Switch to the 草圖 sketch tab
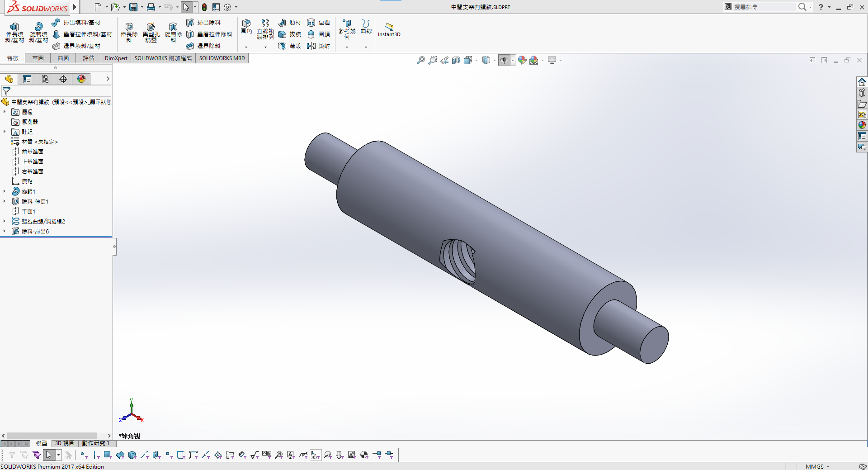The width and height of the screenshot is (868, 470). coord(38,58)
